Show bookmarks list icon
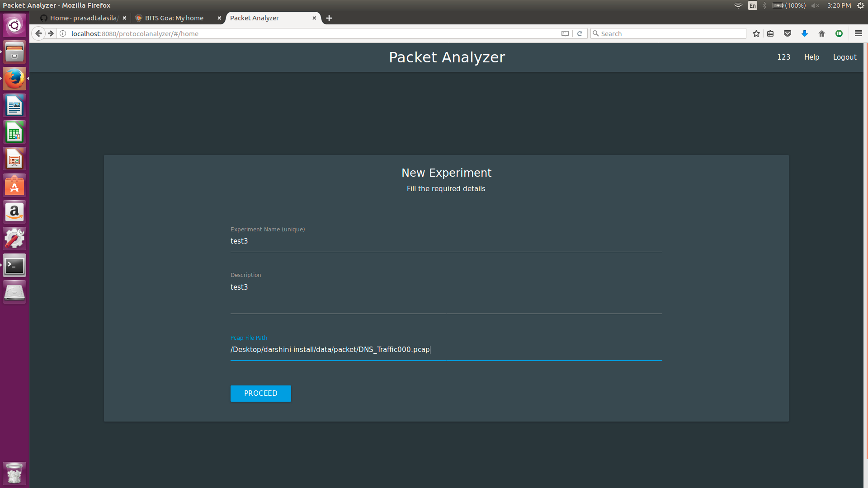This screenshot has height=488, width=868. (770, 33)
